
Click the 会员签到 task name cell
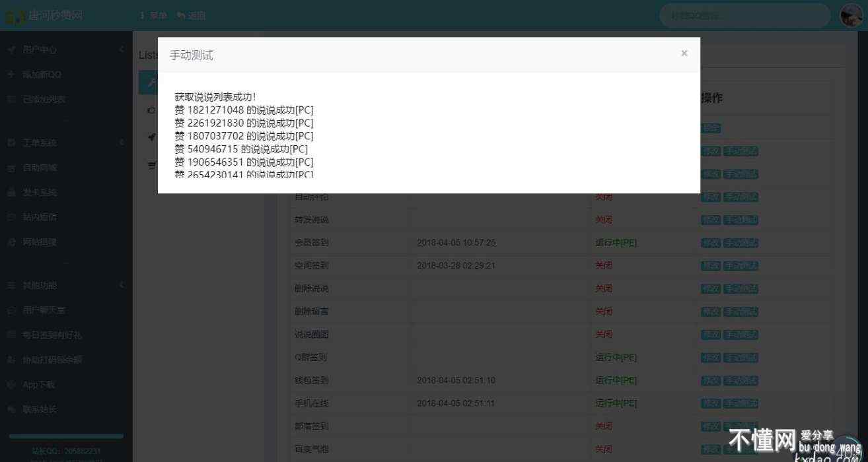tap(311, 243)
